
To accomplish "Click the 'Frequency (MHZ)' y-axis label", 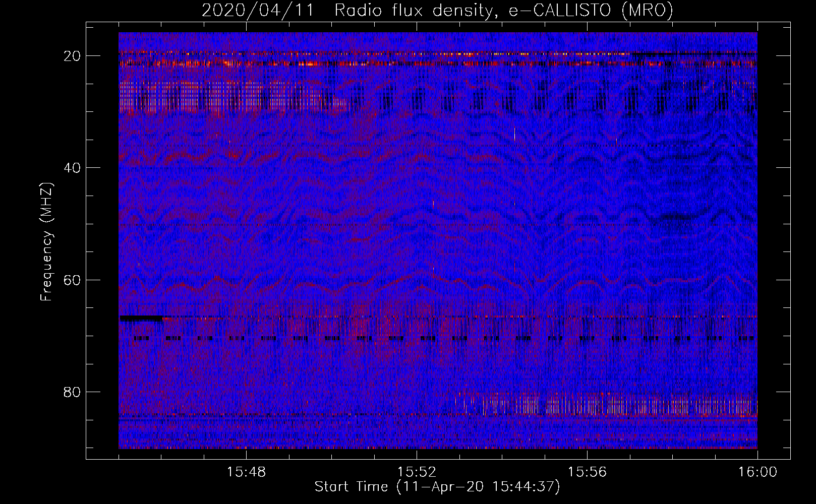I will (x=46, y=242).
